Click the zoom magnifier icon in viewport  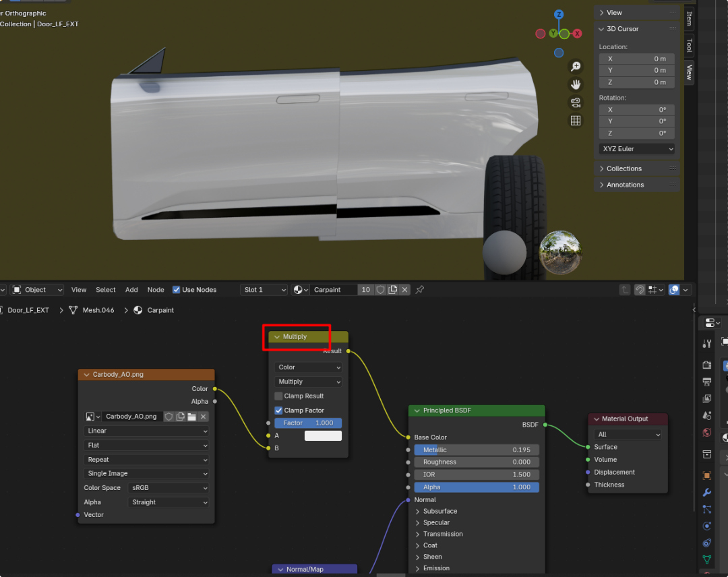click(576, 66)
